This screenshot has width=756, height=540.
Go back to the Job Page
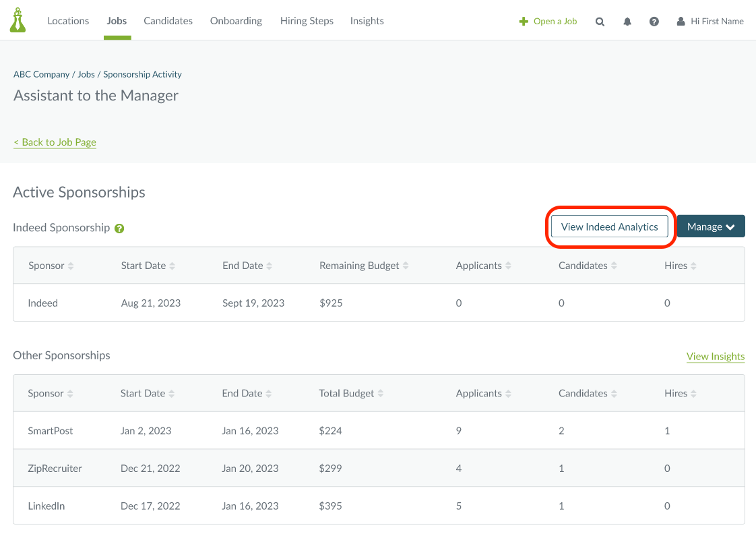pyautogui.click(x=55, y=142)
